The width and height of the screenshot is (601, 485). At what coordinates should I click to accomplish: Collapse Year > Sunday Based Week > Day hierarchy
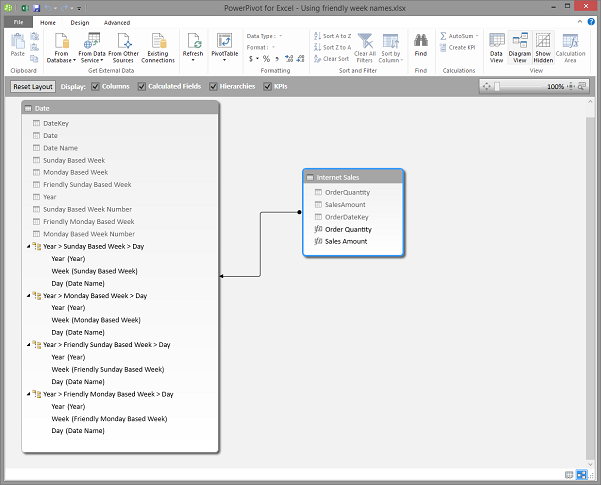[x=28, y=247]
